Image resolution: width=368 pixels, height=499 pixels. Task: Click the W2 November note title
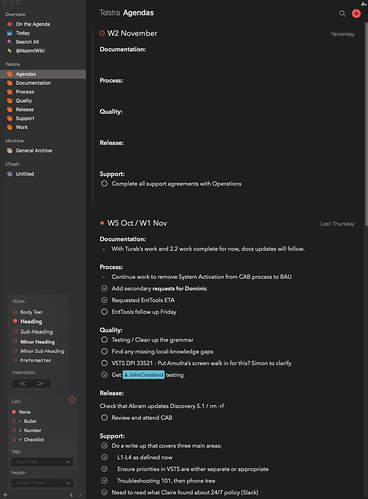point(132,33)
